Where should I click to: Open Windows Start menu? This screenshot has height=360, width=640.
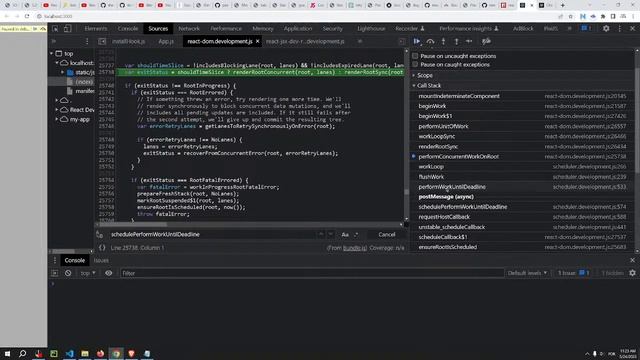pyautogui.click(x=7, y=353)
